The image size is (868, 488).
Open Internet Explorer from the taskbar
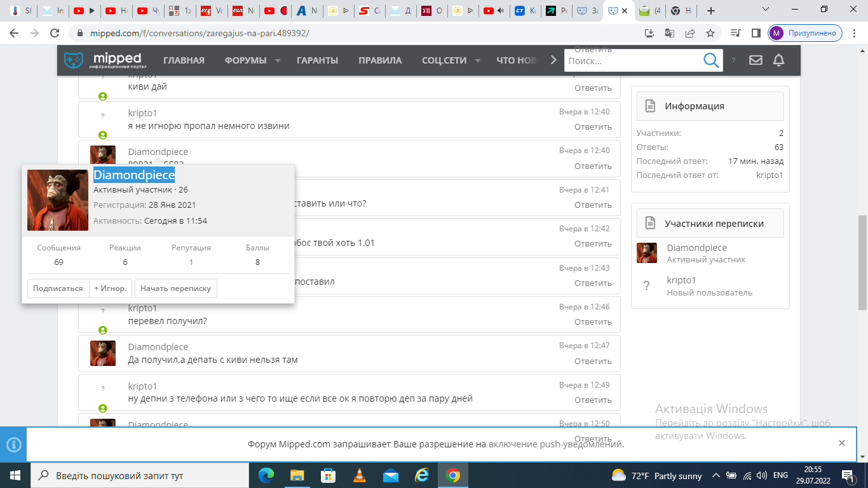pyautogui.click(x=422, y=475)
